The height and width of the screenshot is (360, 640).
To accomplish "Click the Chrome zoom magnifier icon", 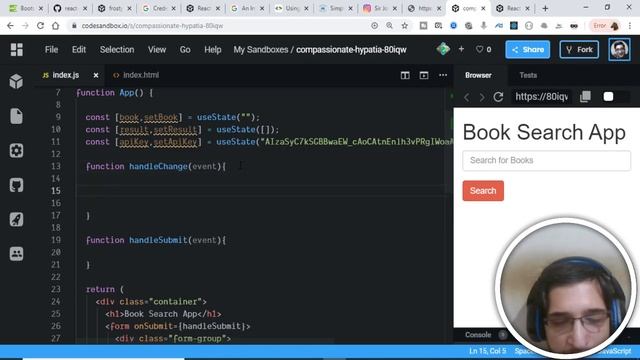I will tap(389, 26).
